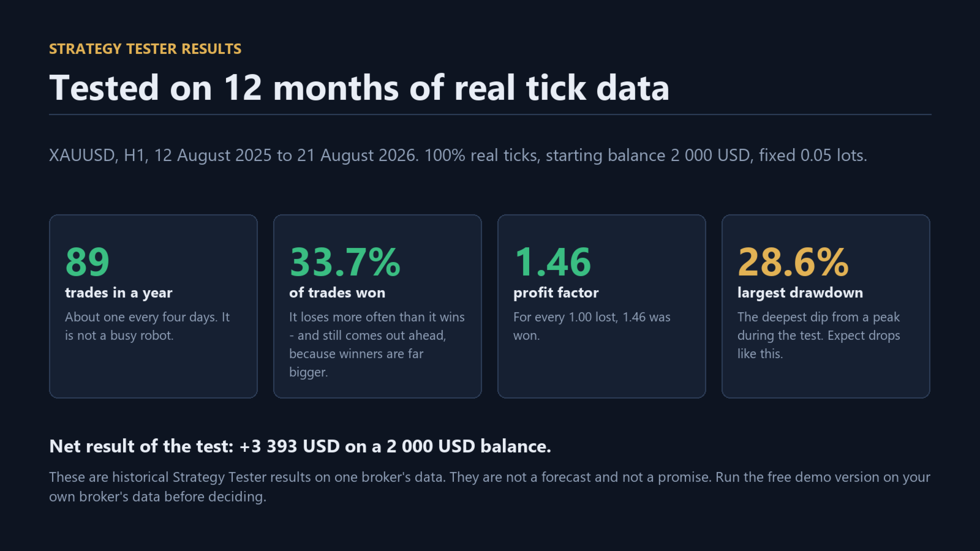Image resolution: width=980 pixels, height=551 pixels.
Task: Click the drawdown stat card
Action: [826, 306]
